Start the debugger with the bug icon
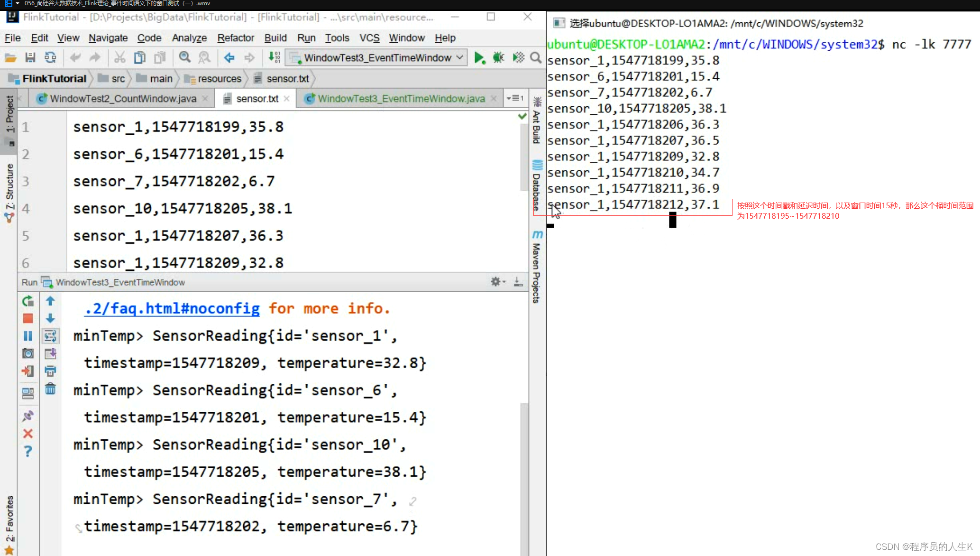This screenshot has height=556, width=980. click(498, 58)
